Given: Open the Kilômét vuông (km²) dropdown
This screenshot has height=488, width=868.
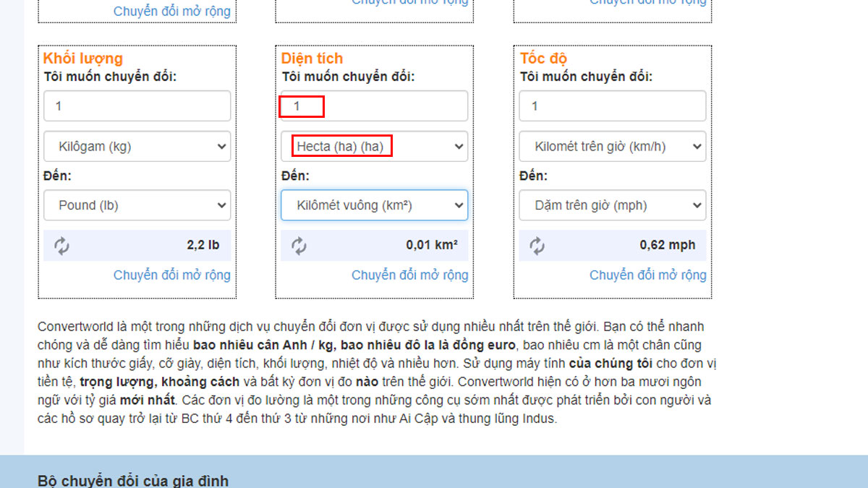Looking at the screenshot, I should pyautogui.click(x=374, y=205).
